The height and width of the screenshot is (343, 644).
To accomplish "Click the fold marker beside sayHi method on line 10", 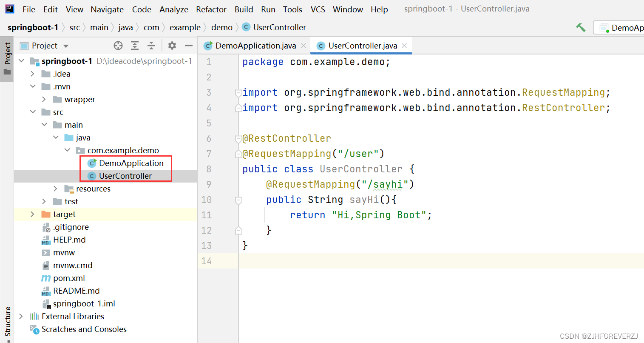I will point(238,200).
